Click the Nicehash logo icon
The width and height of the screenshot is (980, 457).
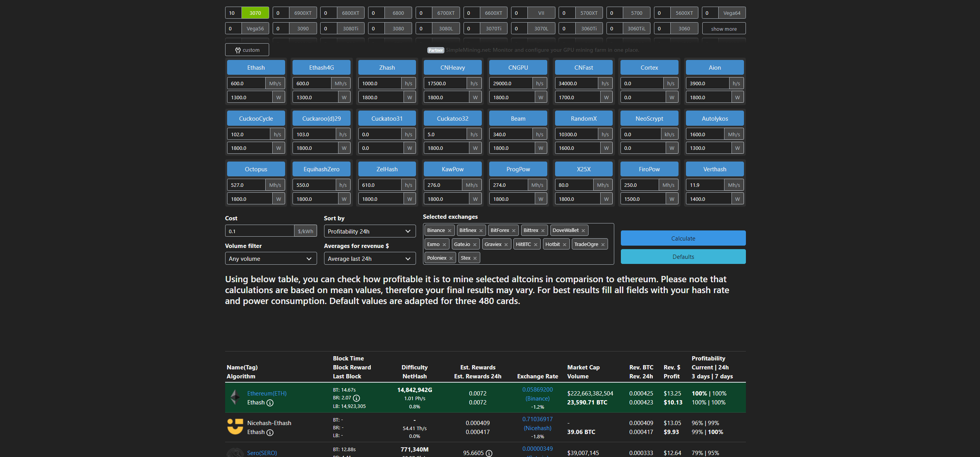[235, 427]
